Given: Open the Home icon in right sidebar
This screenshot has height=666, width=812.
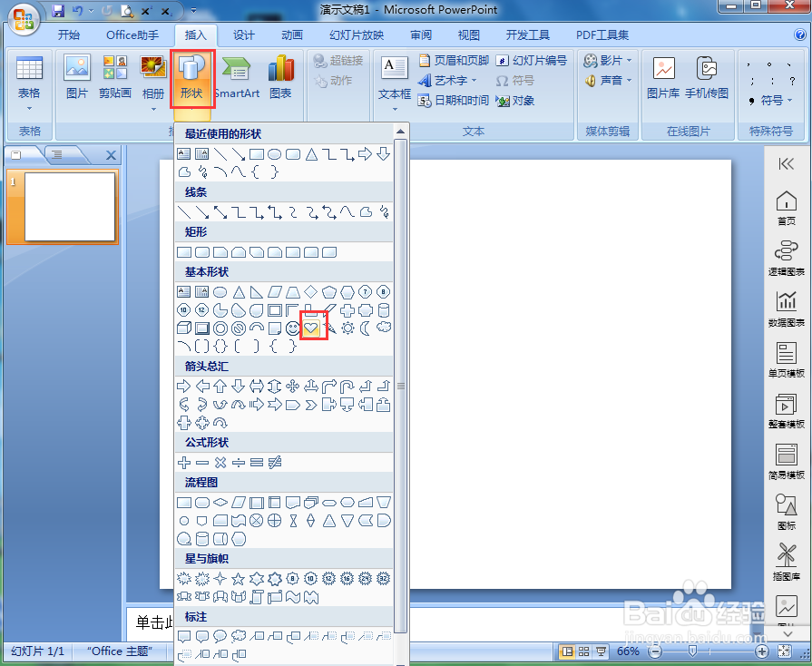Looking at the screenshot, I should coord(786,208).
